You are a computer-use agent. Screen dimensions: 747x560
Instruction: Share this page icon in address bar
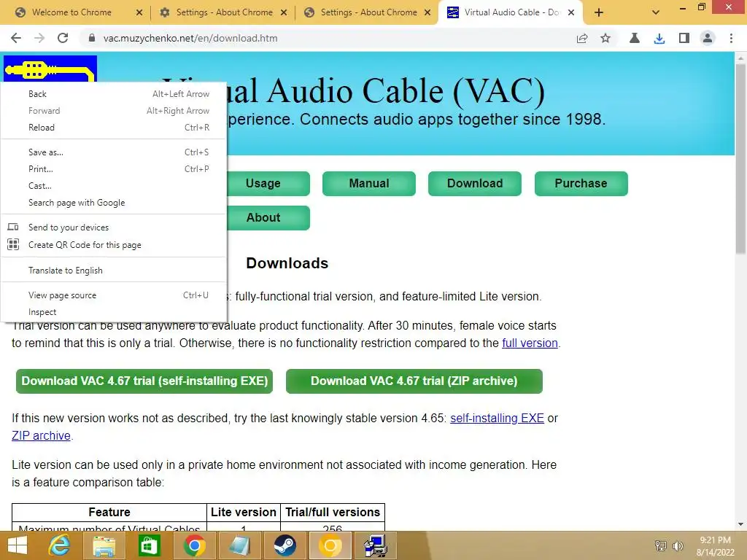coord(581,38)
